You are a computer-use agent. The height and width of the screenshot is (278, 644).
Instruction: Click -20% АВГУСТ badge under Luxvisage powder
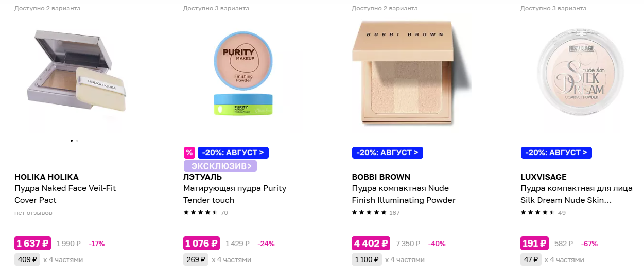tap(556, 153)
